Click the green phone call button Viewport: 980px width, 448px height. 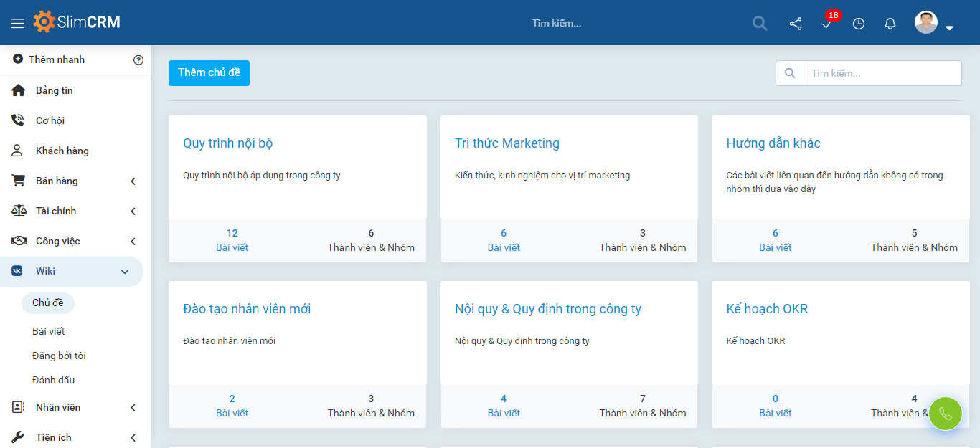945,414
